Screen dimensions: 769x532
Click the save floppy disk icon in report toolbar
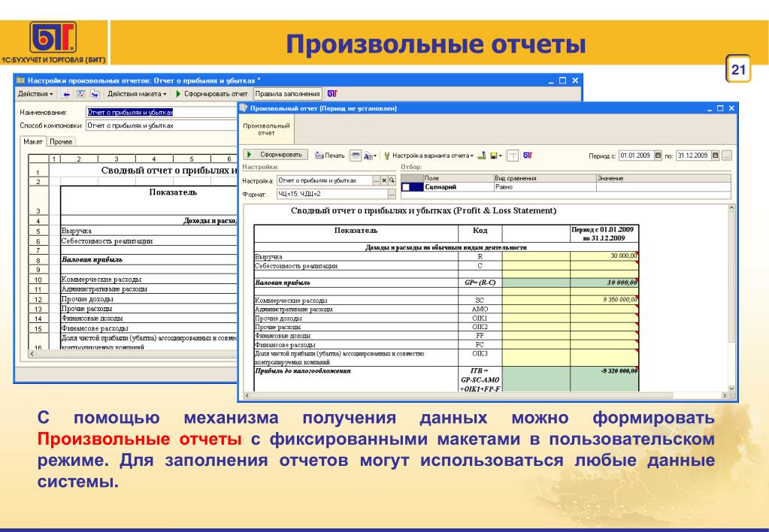click(x=493, y=156)
